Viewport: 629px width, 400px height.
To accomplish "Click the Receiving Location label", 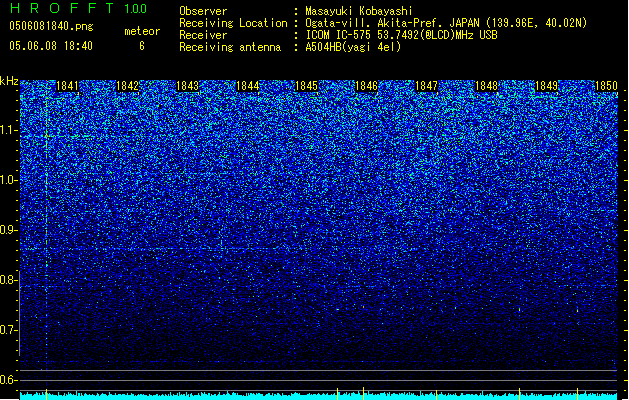I will coord(233,23).
